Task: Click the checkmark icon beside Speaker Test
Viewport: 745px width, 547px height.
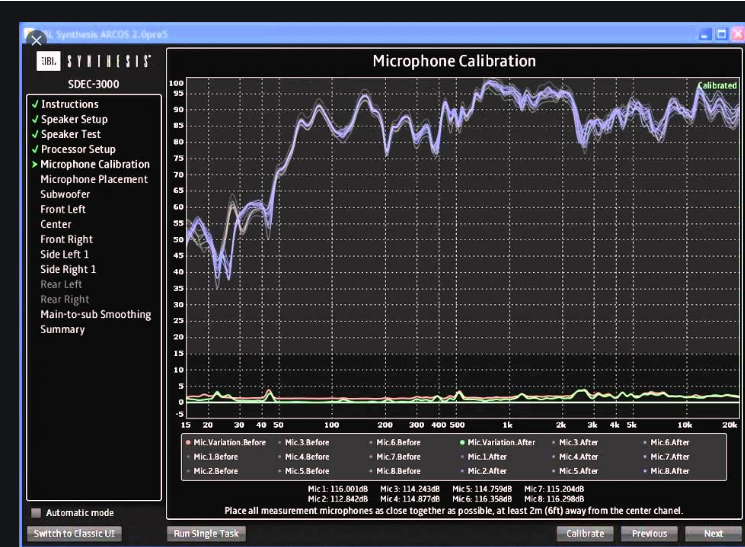Action: point(35,134)
